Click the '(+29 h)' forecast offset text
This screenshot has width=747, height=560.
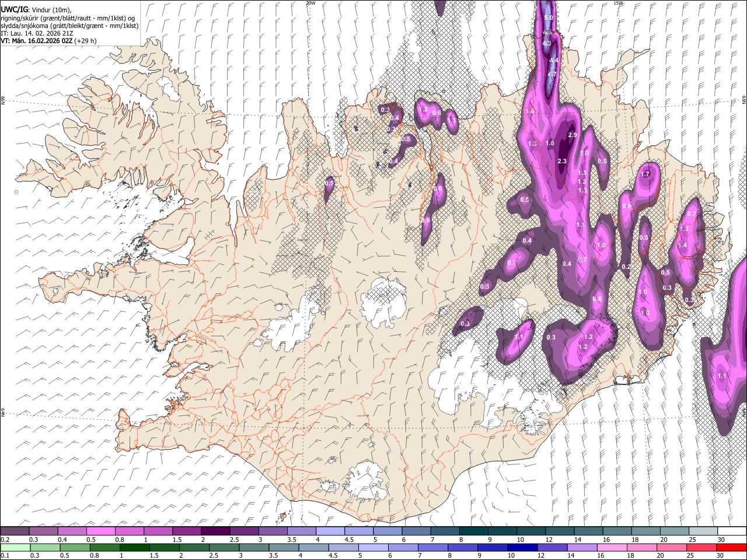[x=86, y=41]
